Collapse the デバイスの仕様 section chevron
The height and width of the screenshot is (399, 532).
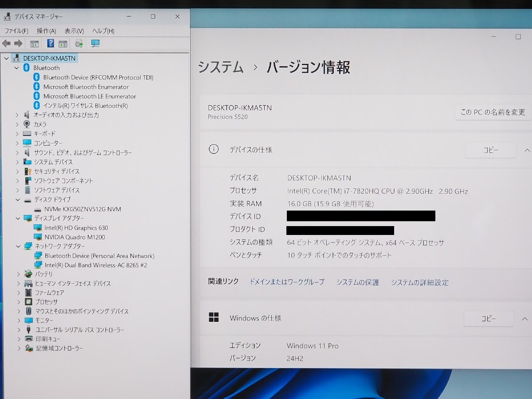pyautogui.click(x=527, y=150)
